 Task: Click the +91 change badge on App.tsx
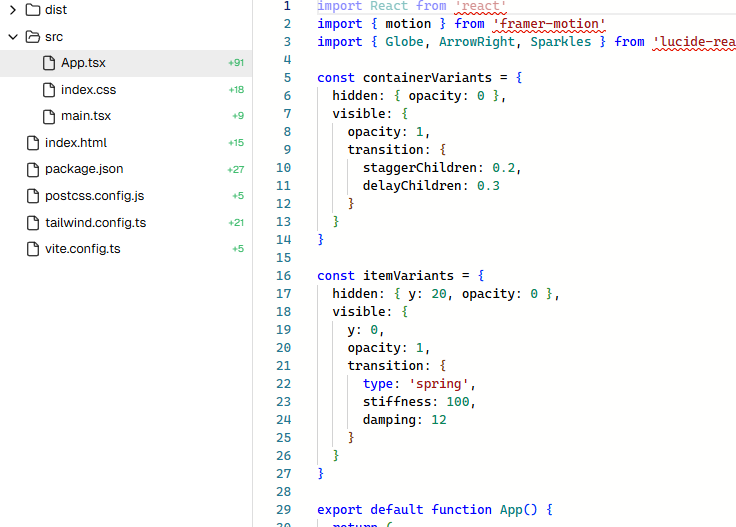coord(235,63)
